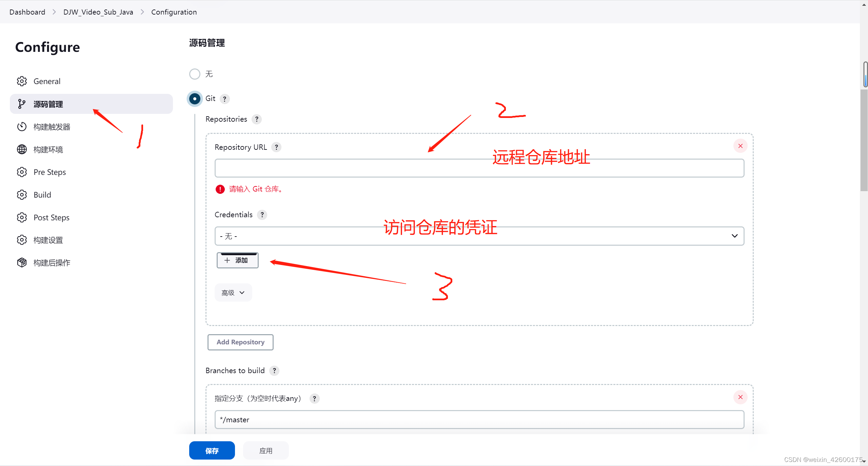Navigate to 构建触发器 in sidebar
The image size is (868, 466).
coord(52,127)
